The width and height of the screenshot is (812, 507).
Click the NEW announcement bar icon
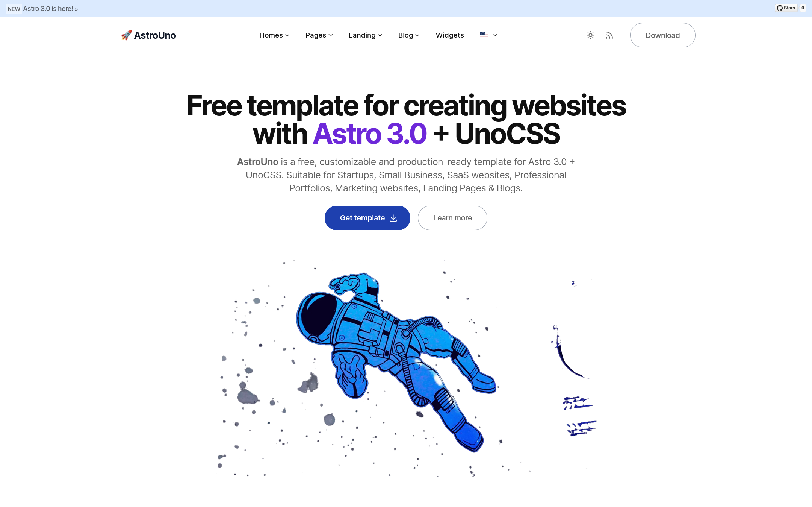tap(12, 8)
